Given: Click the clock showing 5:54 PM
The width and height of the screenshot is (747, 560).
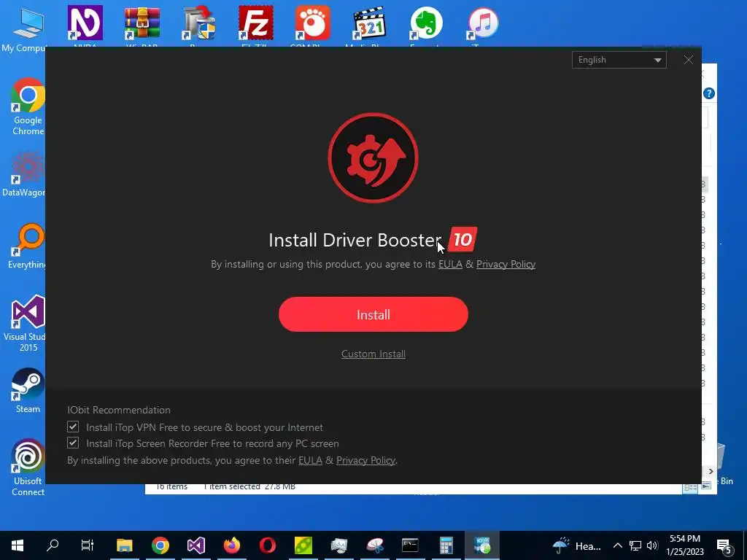Looking at the screenshot, I should 685,545.
